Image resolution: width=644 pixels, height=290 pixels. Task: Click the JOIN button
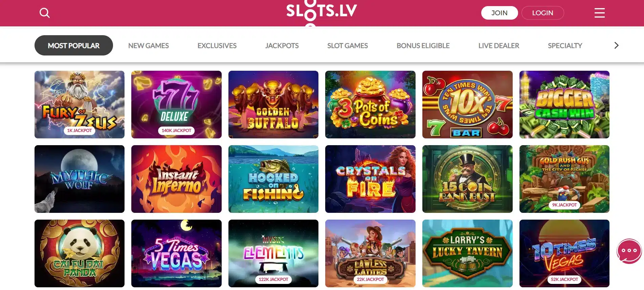coord(499,13)
